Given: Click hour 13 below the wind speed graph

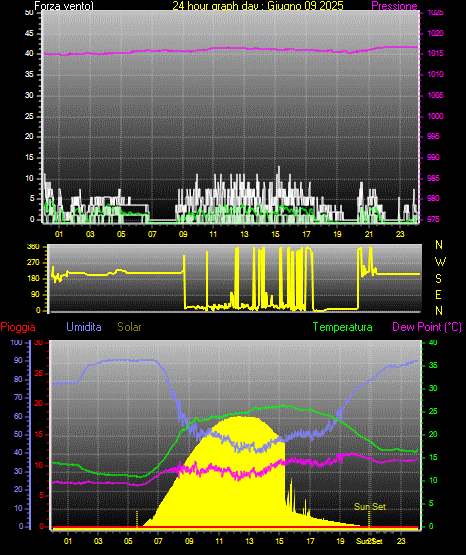Looking at the screenshot, I should tap(244, 234).
